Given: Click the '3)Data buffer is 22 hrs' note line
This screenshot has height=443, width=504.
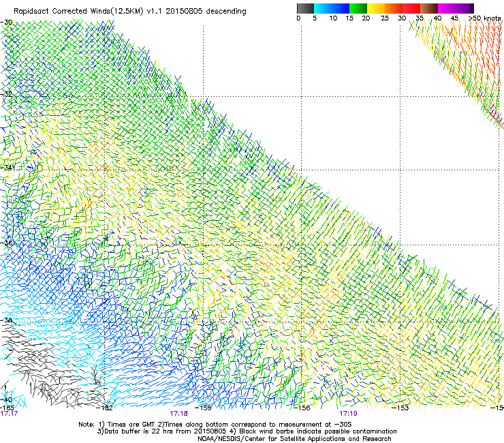Looking at the screenshot, I should point(247,431).
